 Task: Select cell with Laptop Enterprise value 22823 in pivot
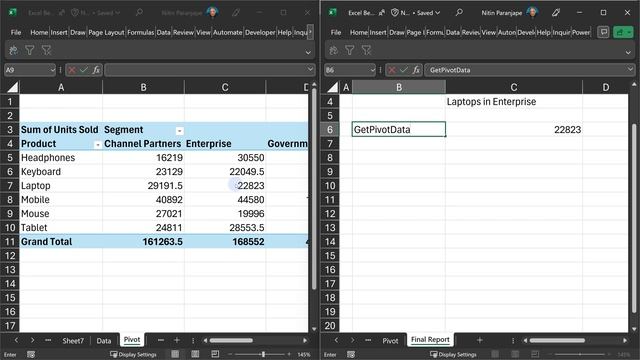point(225,186)
